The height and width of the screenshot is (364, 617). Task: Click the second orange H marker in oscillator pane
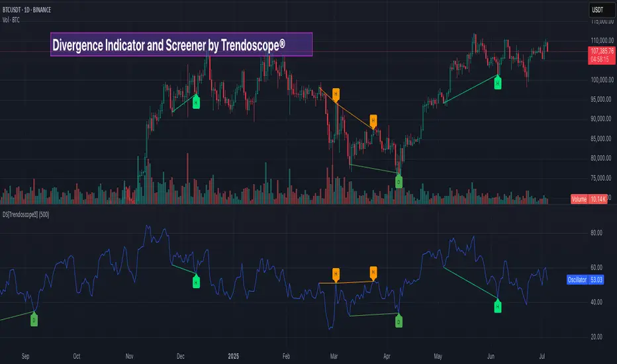click(x=373, y=273)
